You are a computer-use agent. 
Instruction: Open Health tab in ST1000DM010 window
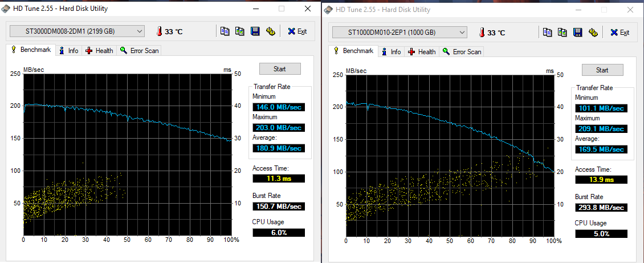click(x=422, y=52)
